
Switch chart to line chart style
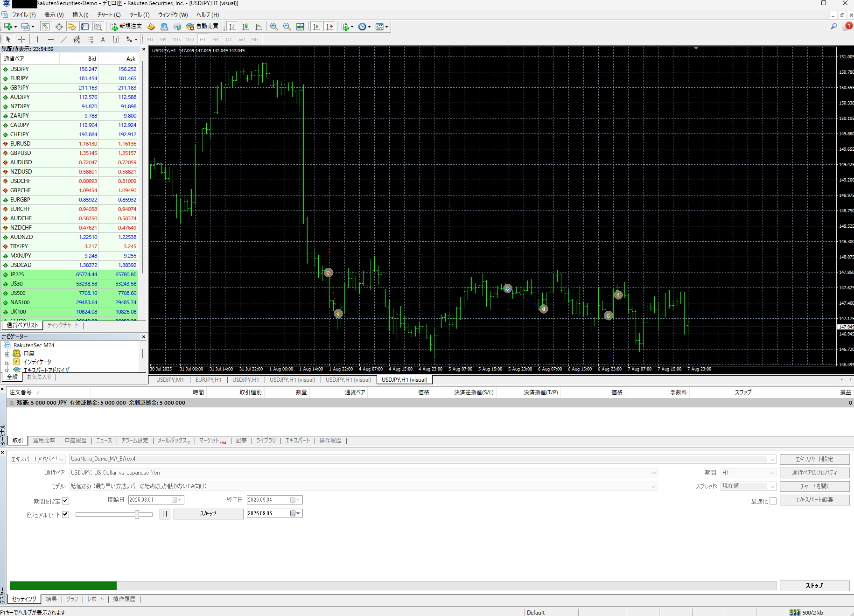pos(259,27)
